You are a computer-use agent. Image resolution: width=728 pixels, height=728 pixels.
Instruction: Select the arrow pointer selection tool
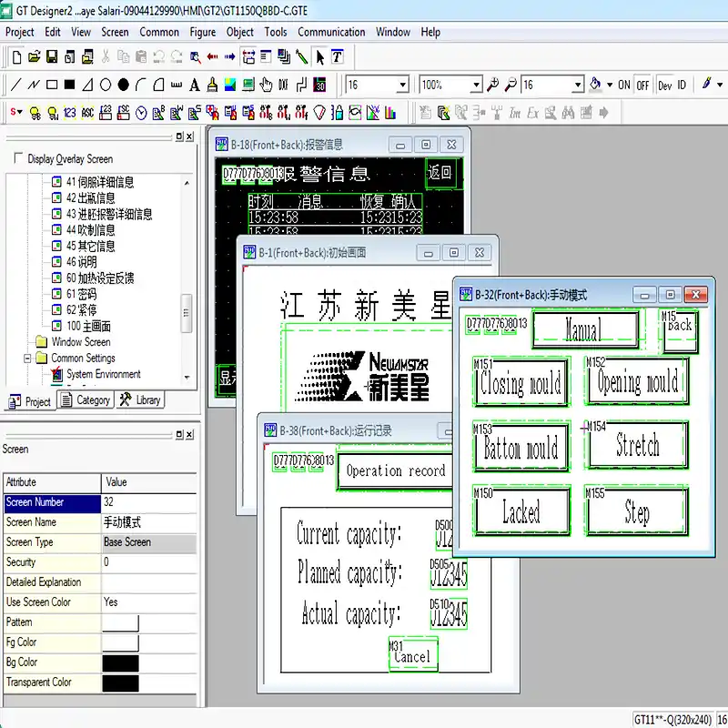click(319, 56)
